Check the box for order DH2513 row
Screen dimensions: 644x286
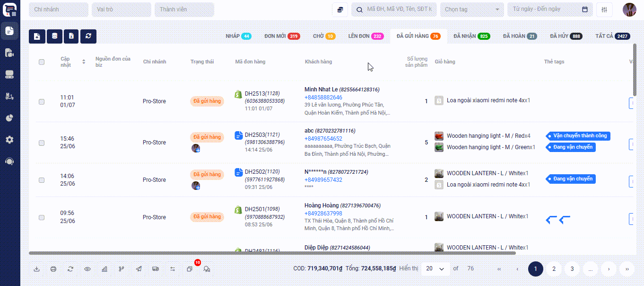(x=42, y=101)
